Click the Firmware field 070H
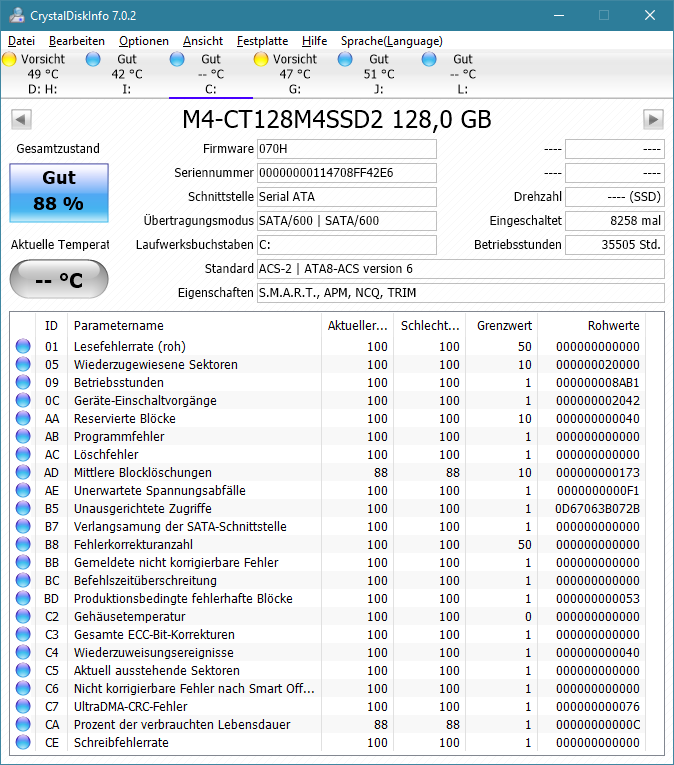The width and height of the screenshot is (674, 765). click(x=347, y=149)
